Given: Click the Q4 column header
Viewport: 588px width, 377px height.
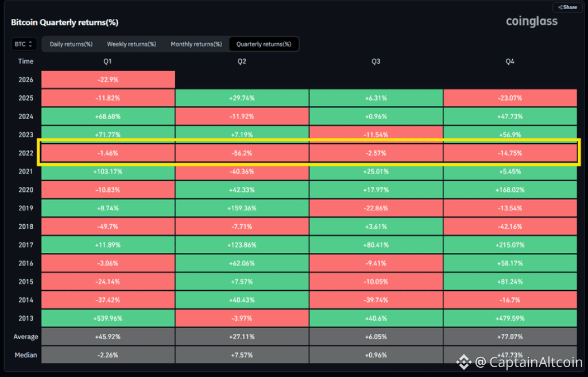Looking at the screenshot, I should point(510,61).
